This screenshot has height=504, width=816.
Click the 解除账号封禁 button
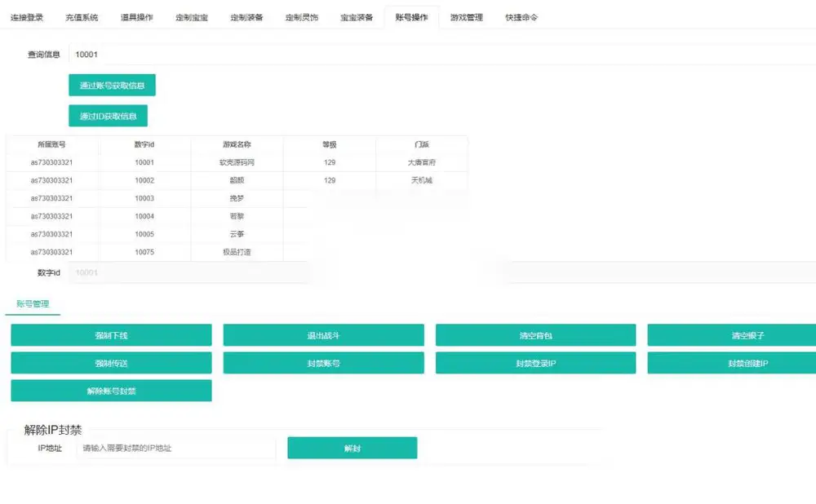[111, 391]
